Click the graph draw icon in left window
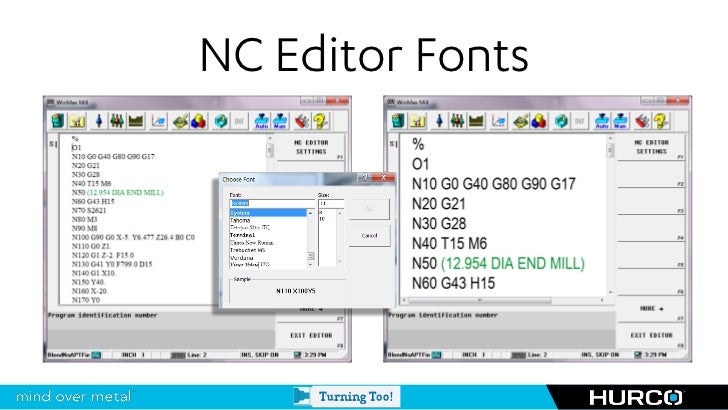The image size is (728, 410). point(158,121)
